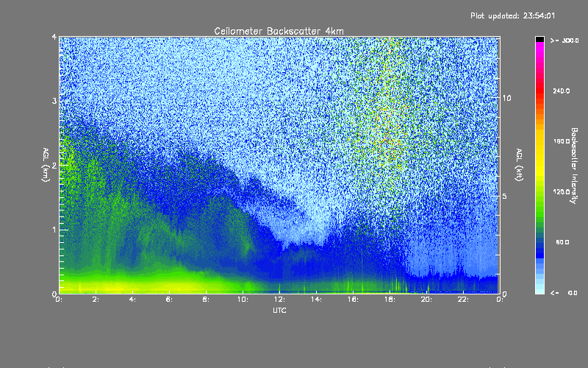Click the 'AGL (km)' left axis label
The width and height of the screenshot is (588, 368).
click(x=46, y=165)
